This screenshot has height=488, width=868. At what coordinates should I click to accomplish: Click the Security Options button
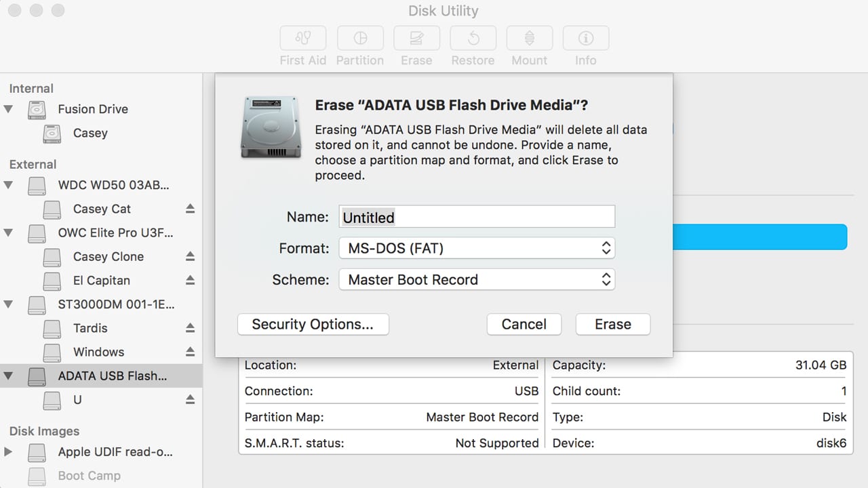[313, 324]
